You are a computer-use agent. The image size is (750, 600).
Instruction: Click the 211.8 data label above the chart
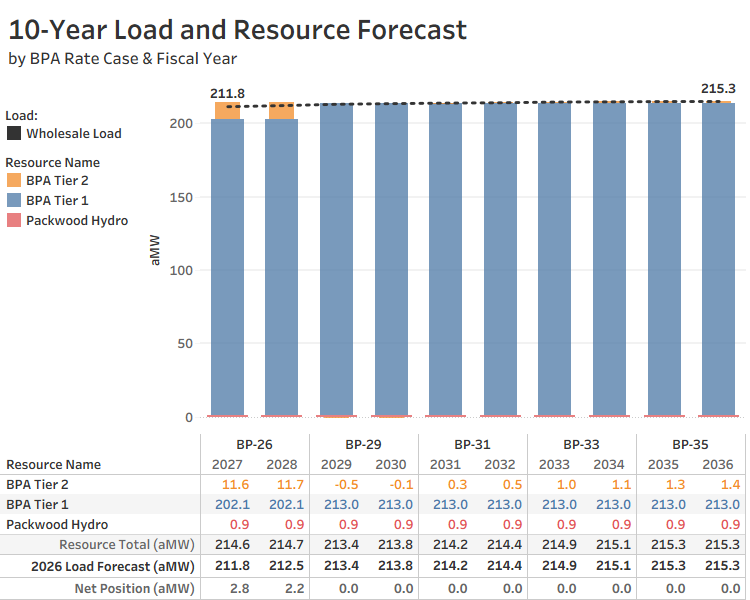(x=227, y=93)
